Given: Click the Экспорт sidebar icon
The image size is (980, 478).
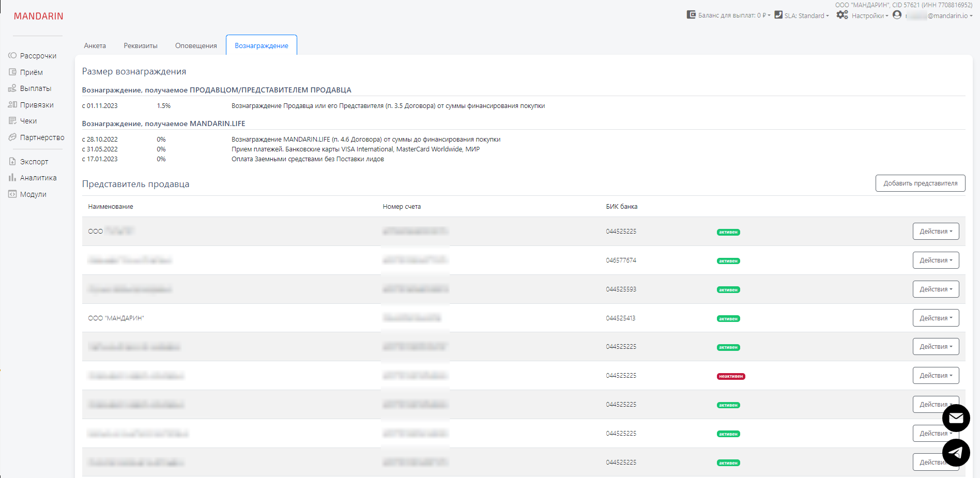Looking at the screenshot, I should tap(12, 162).
